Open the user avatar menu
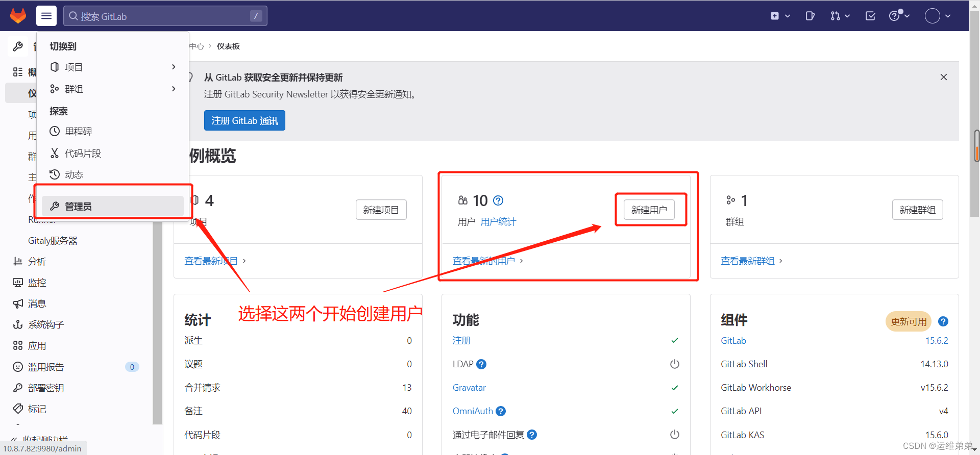 [x=938, y=16]
